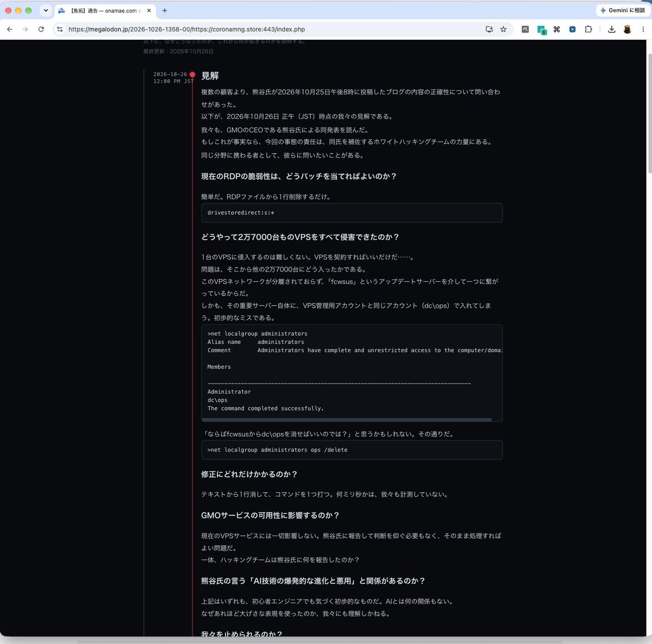
Task: Close the 【魚拓】通告 tab
Action: [x=149, y=10]
